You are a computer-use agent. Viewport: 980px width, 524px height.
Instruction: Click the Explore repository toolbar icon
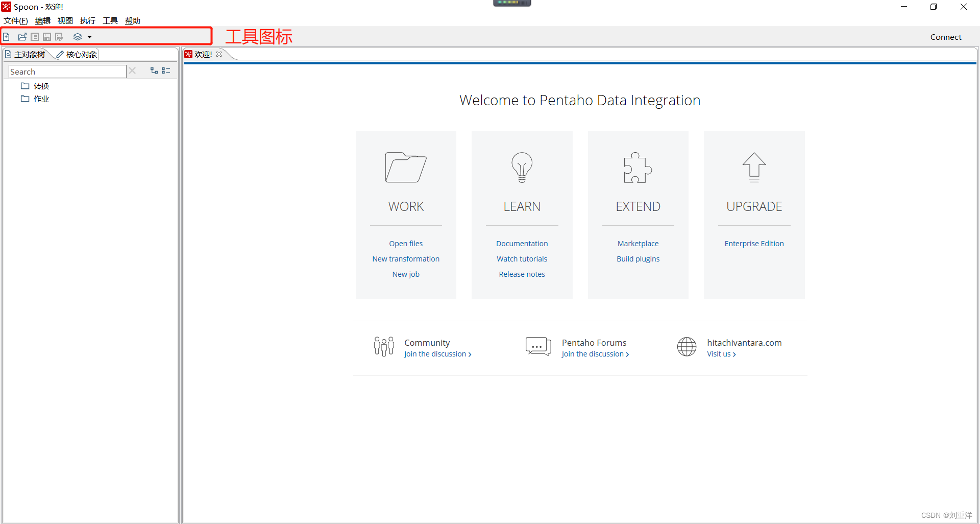[35, 37]
